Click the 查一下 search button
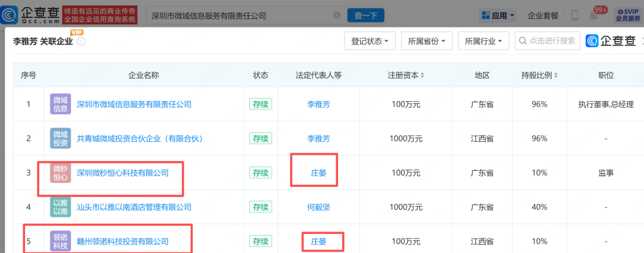 click(366, 15)
